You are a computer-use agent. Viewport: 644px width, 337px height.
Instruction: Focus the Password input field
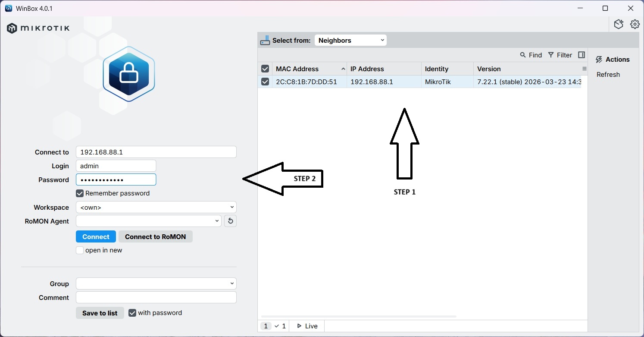(x=116, y=180)
